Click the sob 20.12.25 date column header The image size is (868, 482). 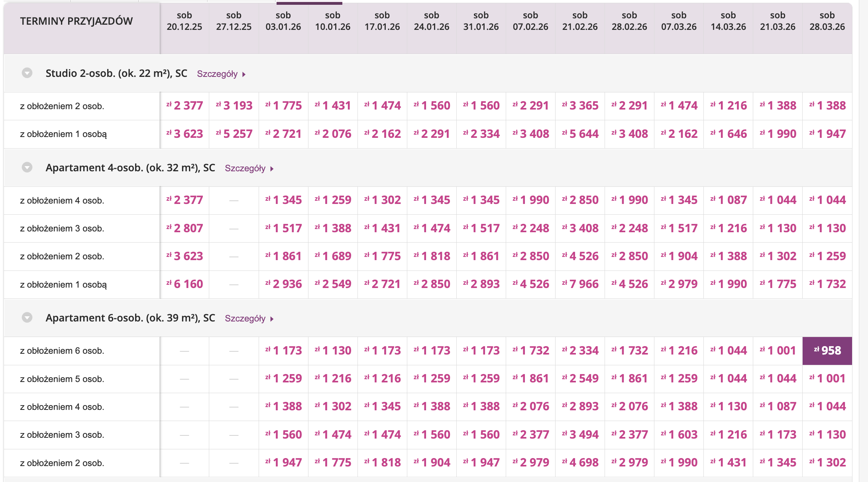tap(184, 21)
